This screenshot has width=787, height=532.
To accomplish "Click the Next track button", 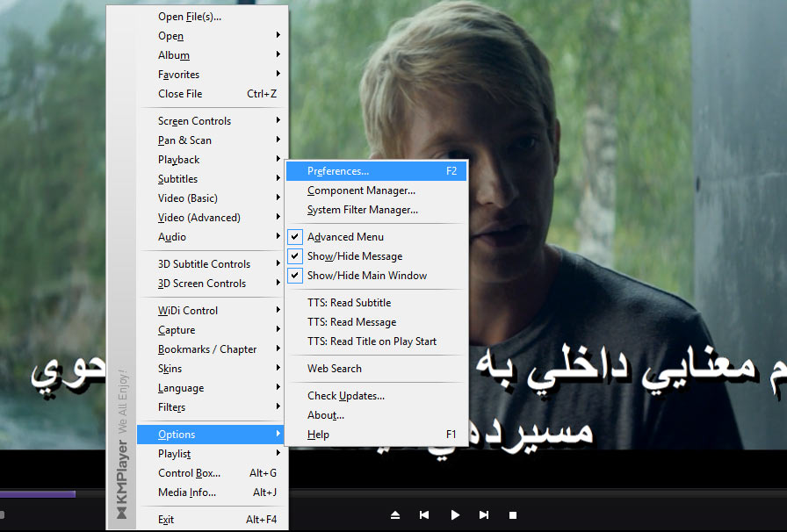I will coord(483,514).
